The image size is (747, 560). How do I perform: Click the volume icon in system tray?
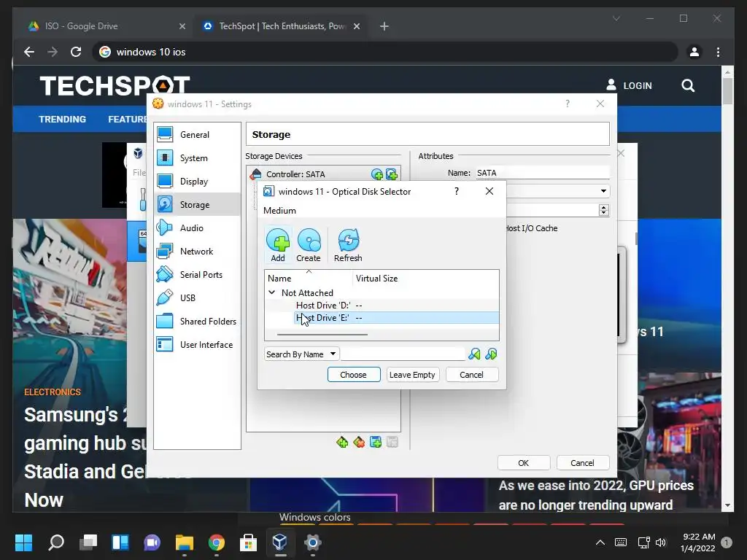pos(660,542)
